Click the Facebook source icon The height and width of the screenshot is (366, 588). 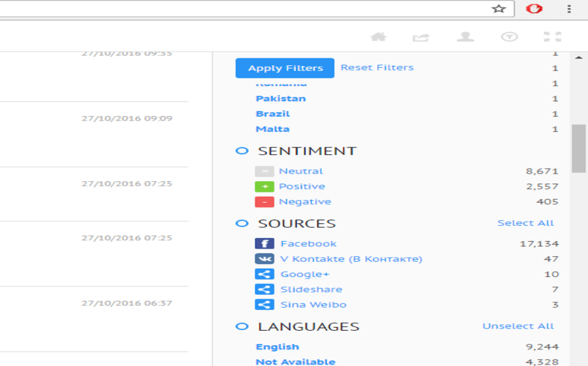pos(264,244)
